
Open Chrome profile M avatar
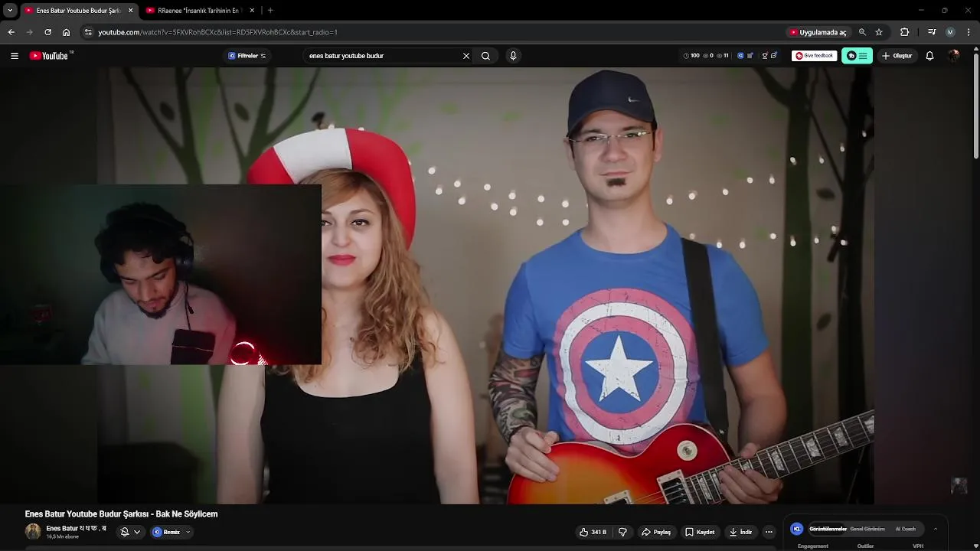click(950, 32)
